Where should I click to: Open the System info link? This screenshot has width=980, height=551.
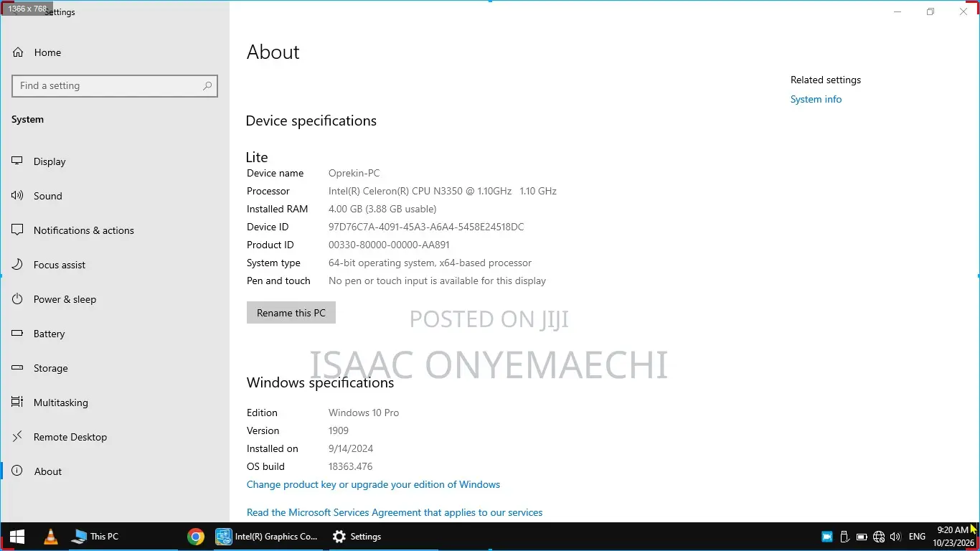816,99
